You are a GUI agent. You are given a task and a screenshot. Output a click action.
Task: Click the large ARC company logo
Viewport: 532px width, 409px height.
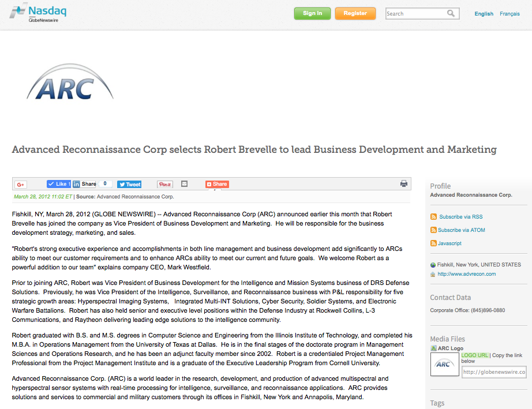coord(70,82)
